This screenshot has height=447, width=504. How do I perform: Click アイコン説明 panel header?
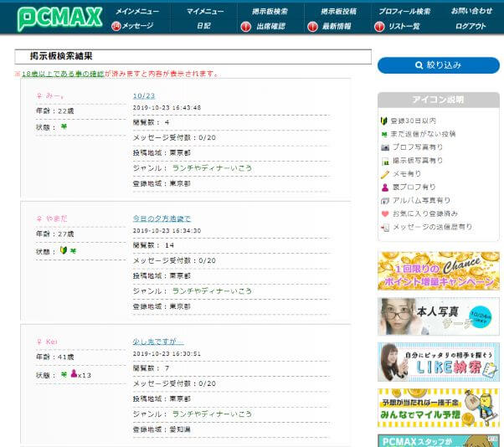click(439, 100)
